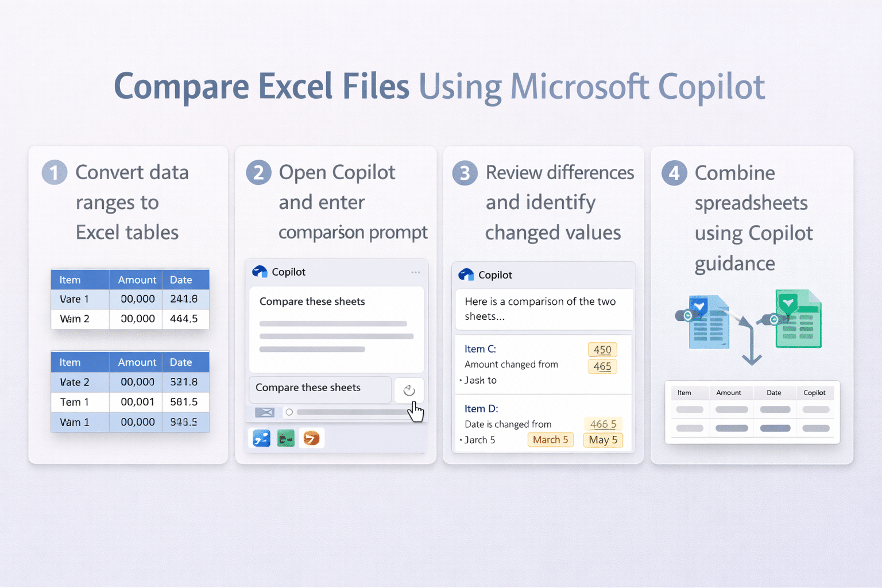This screenshot has height=588, width=882.
Task: Click the highlighted "March 5" value
Action: 550,440
